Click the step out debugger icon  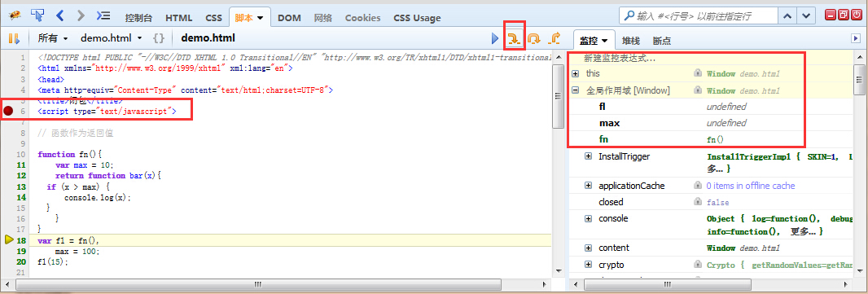(x=555, y=38)
